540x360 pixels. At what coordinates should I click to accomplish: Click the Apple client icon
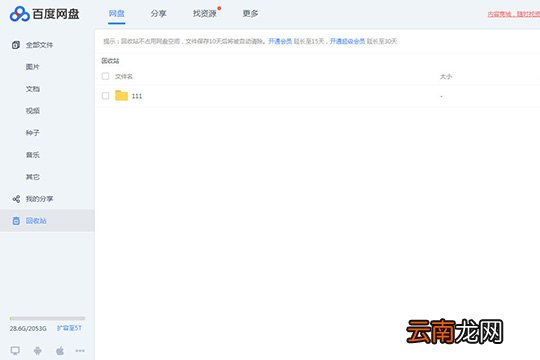click(60, 351)
